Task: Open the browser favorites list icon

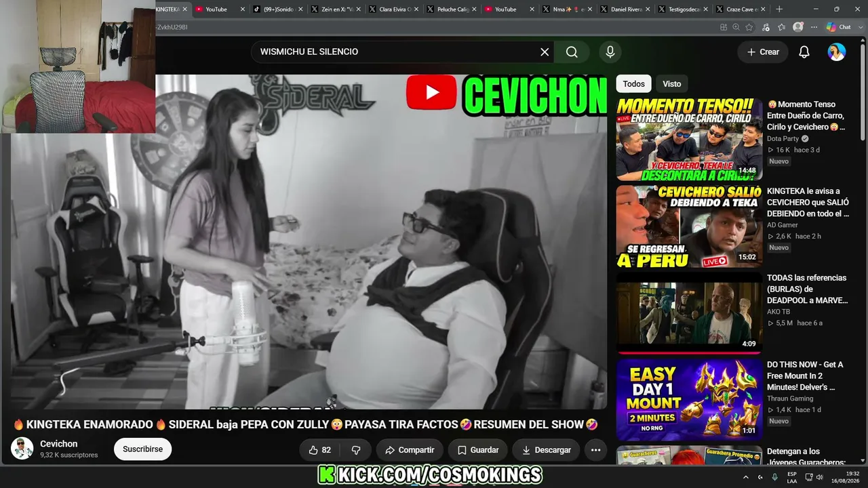Action: 781,27
